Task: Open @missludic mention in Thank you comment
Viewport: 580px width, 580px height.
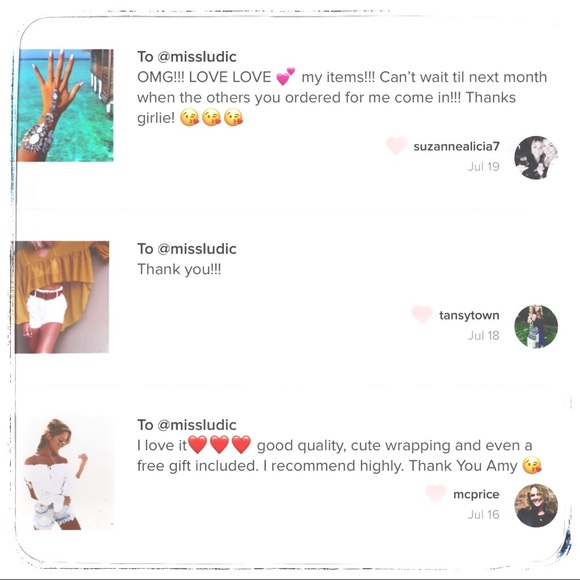Action: [197, 249]
